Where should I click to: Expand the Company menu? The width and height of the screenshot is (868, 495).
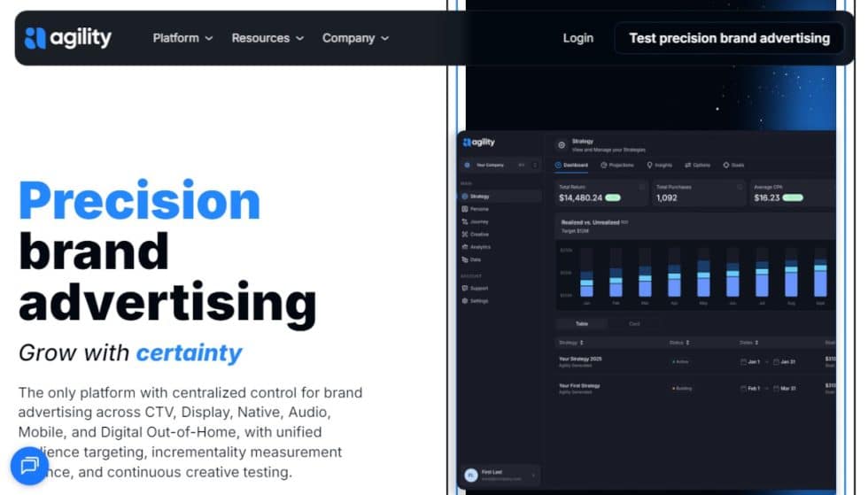(355, 38)
